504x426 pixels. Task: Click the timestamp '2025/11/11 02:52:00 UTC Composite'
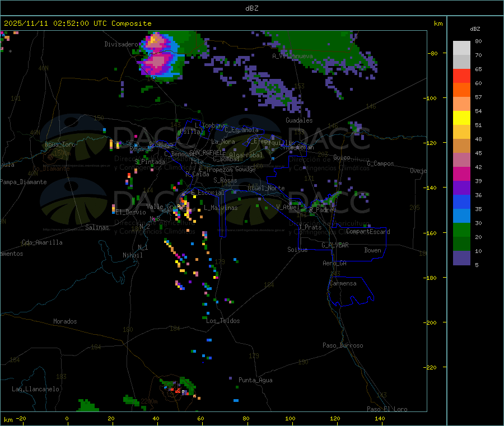click(x=77, y=24)
